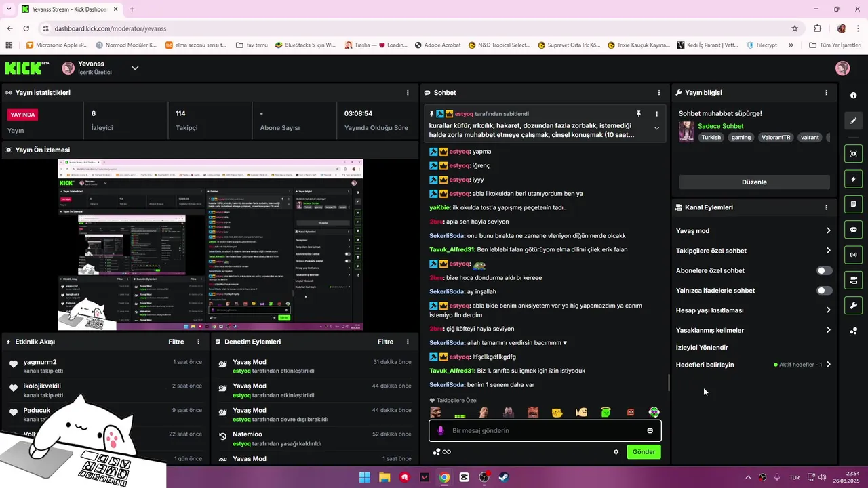Viewport: 868px width, 488px height.
Task: Open Tüm Yer İşaretleri folder
Action: [x=835, y=45]
